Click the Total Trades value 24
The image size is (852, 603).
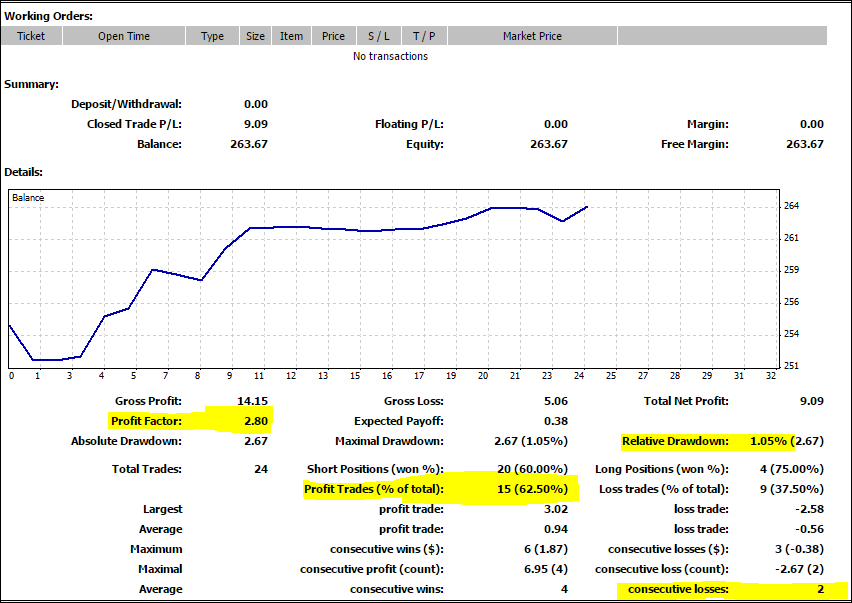point(260,469)
